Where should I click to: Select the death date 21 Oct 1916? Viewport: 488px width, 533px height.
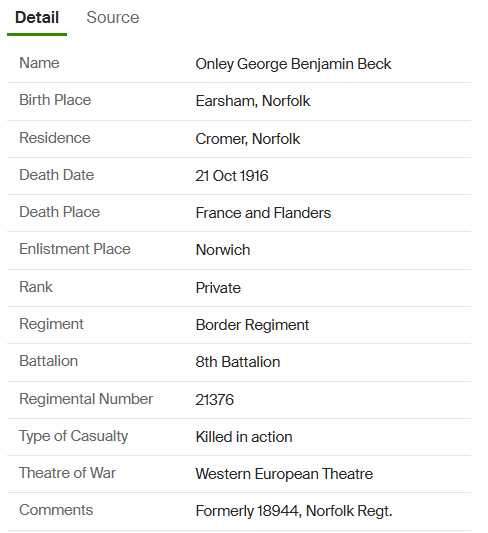point(232,176)
